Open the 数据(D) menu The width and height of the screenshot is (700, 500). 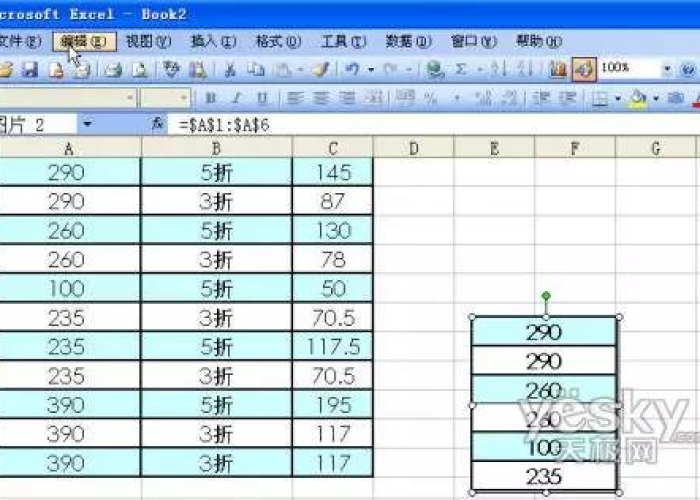click(408, 42)
